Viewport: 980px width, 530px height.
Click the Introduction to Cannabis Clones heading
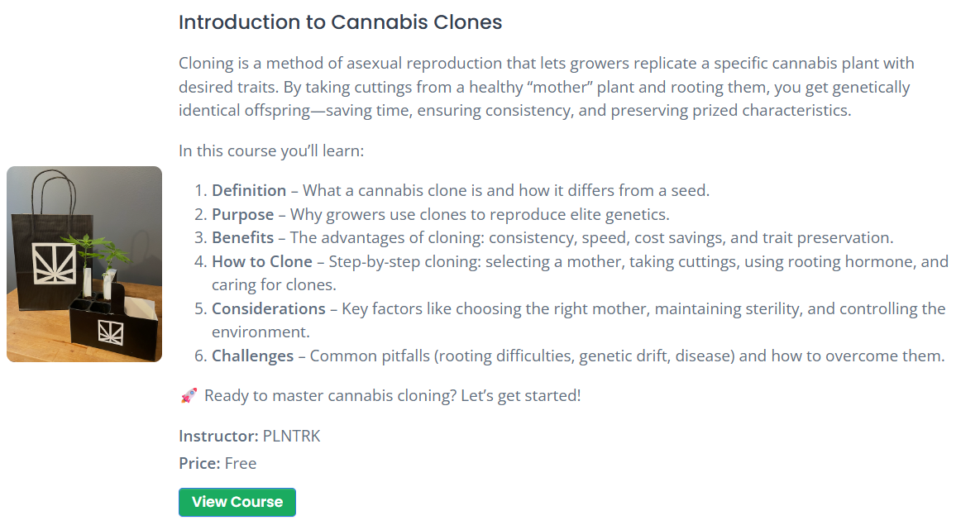coord(340,21)
